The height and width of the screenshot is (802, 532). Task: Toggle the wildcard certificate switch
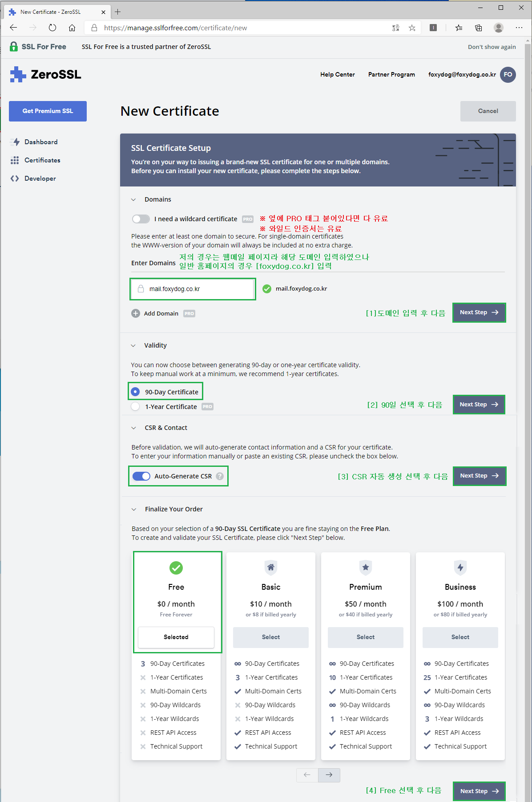tap(141, 219)
